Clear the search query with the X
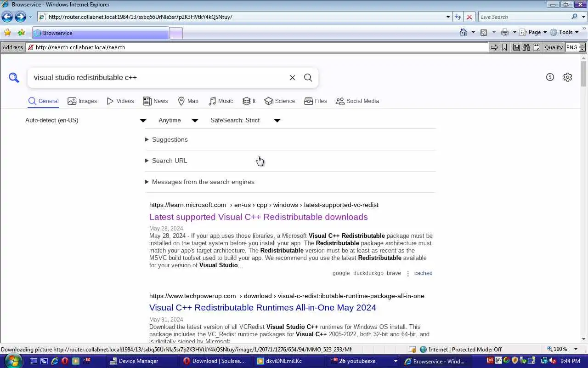Image resolution: width=588 pixels, height=368 pixels. [292, 78]
